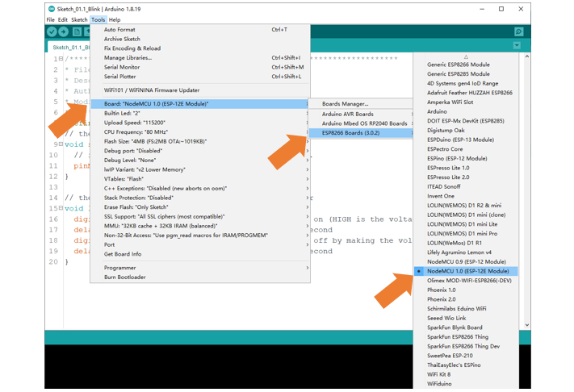Viewport: 574px width, 392px height.
Task: Expand the Board: NodeMCU 1.0 submenu
Action: [200, 104]
